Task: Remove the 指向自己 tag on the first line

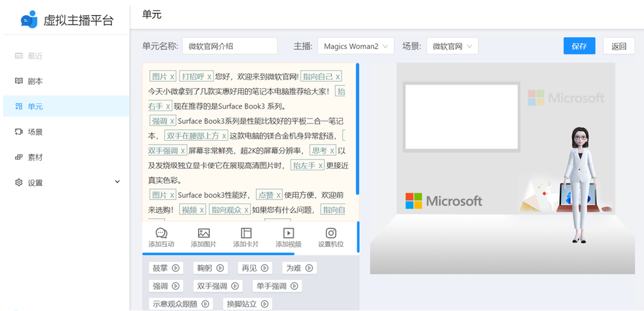Action: (337, 77)
